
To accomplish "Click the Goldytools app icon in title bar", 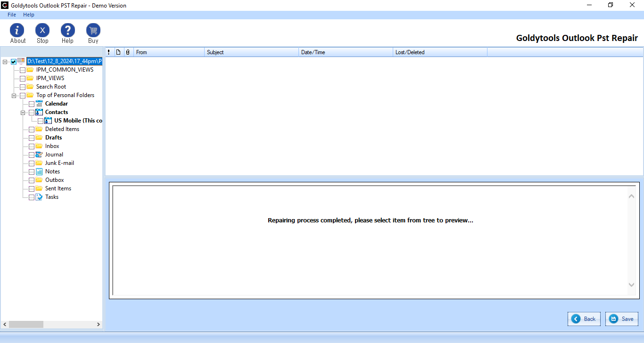I will click(5, 5).
